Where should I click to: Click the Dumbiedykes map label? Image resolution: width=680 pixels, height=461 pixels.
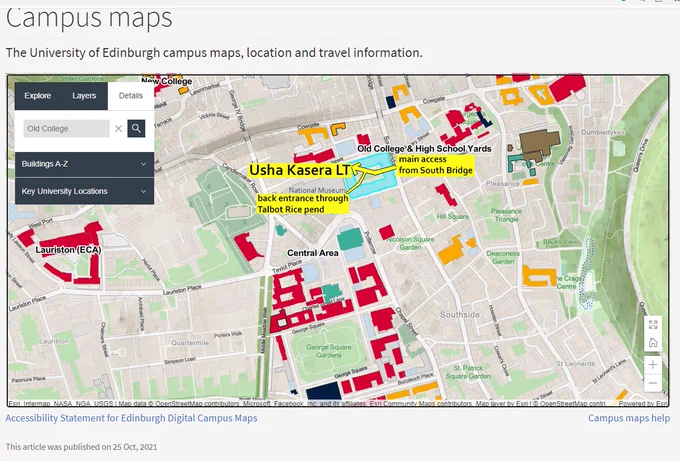pos(603,132)
